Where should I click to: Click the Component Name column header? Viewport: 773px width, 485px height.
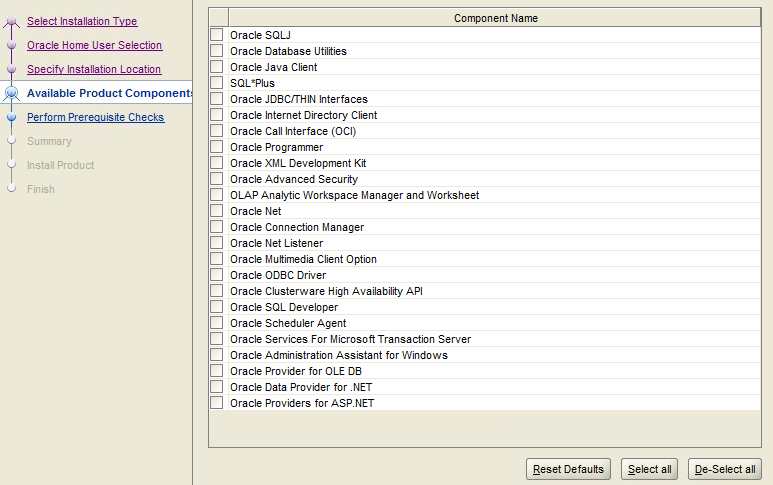pos(495,18)
